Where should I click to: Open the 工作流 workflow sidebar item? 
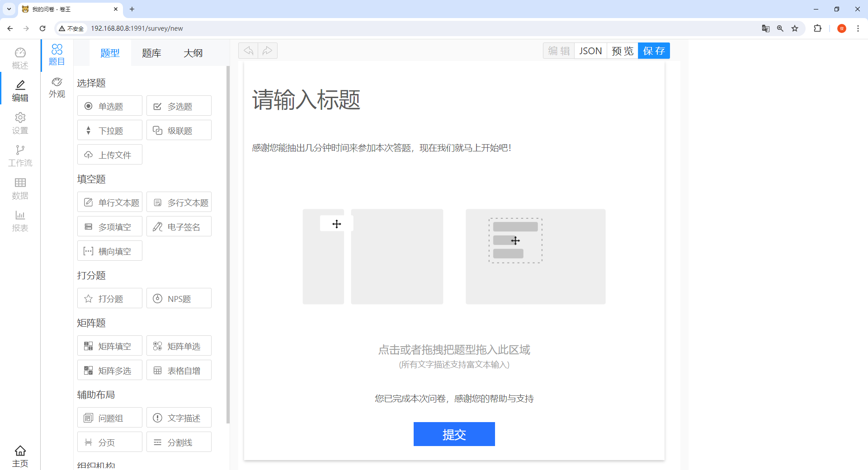click(x=20, y=156)
